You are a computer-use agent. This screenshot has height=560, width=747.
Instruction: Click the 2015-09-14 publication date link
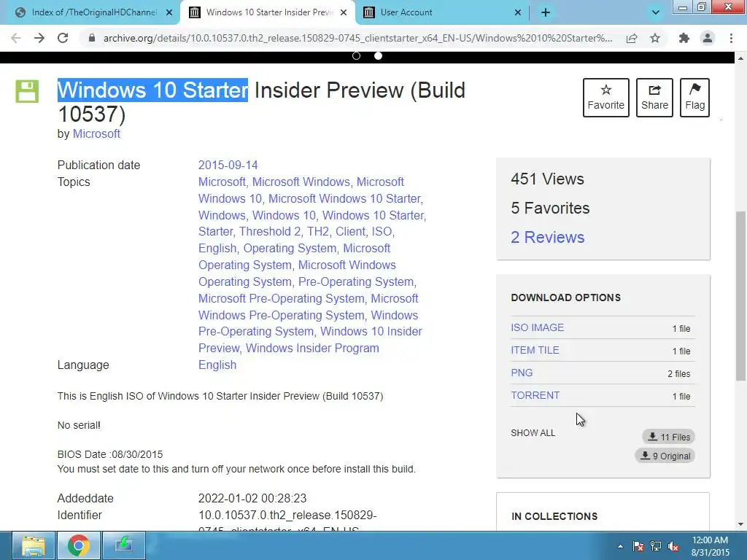point(228,166)
